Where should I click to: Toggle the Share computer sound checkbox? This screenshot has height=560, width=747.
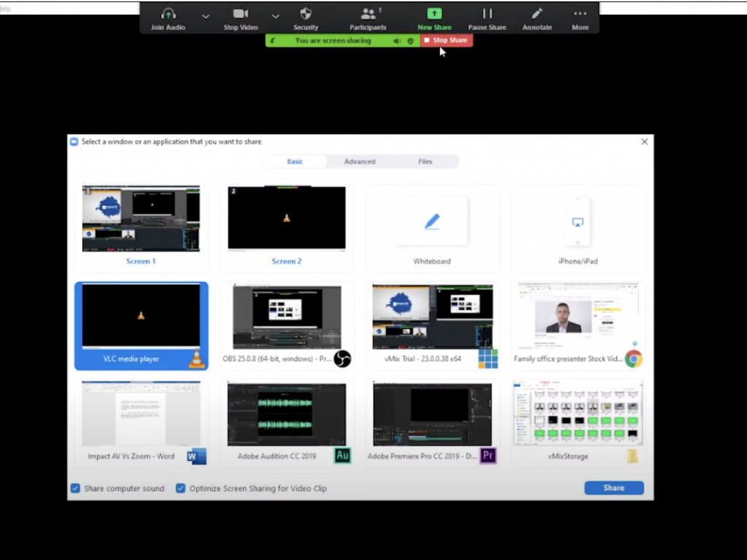(75, 488)
